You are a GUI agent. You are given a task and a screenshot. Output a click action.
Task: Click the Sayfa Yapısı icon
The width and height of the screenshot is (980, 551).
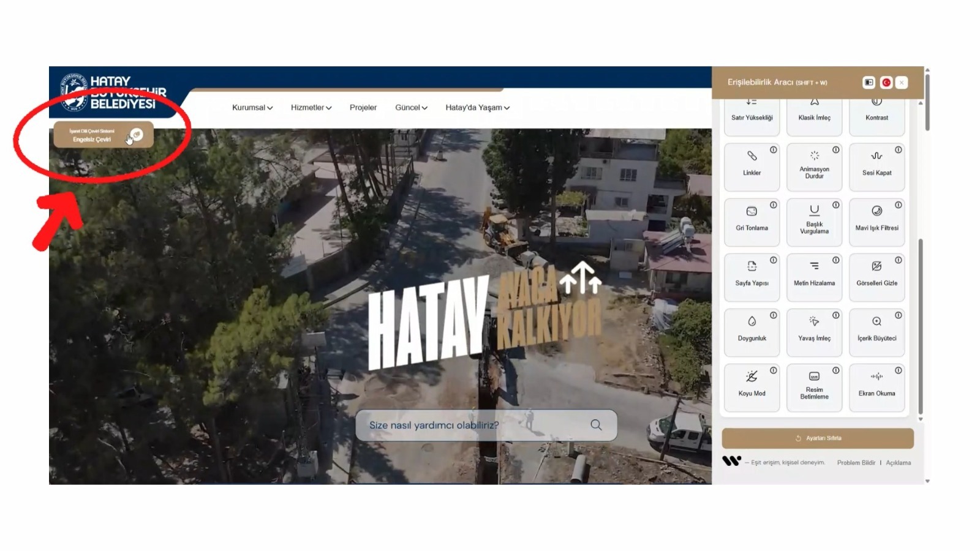pyautogui.click(x=752, y=266)
